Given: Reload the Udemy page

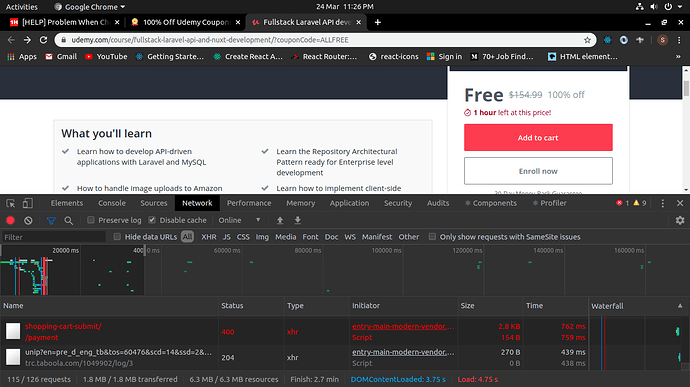Looking at the screenshot, I should pyautogui.click(x=43, y=40).
